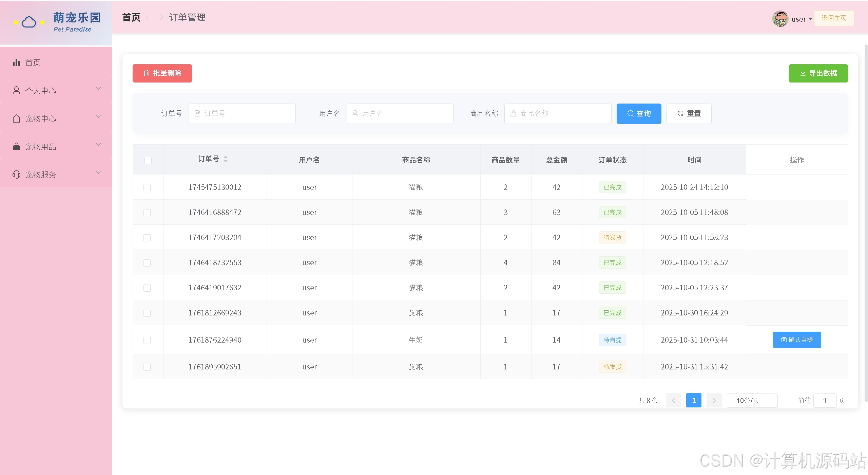Click the 导出数据 button
This screenshot has height=475, width=868.
818,73
